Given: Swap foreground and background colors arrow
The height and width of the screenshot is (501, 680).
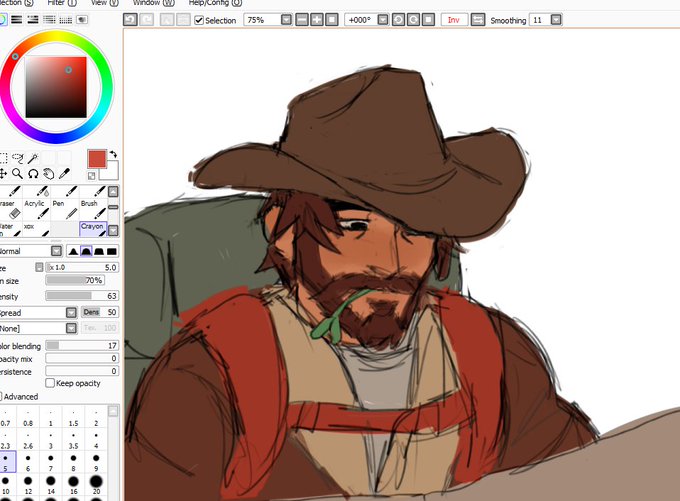Looking at the screenshot, I should (113, 154).
